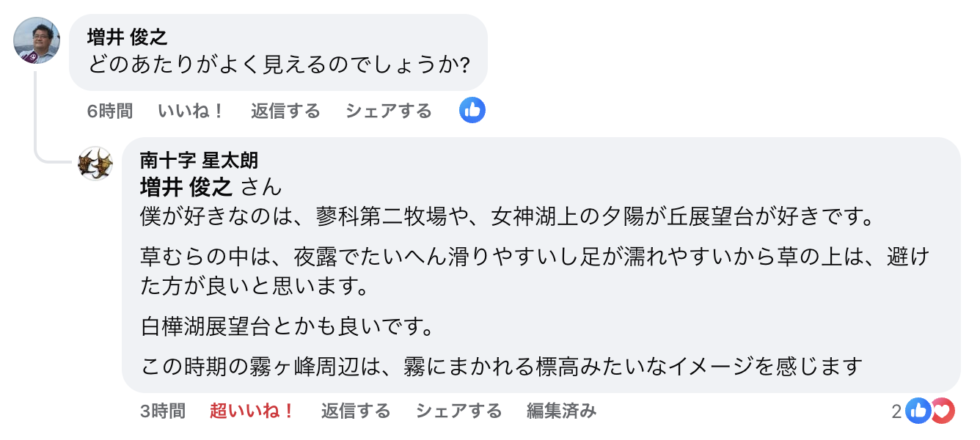Share 南十字 星太朗's reply with シェアする
980x440 pixels.
[458, 411]
